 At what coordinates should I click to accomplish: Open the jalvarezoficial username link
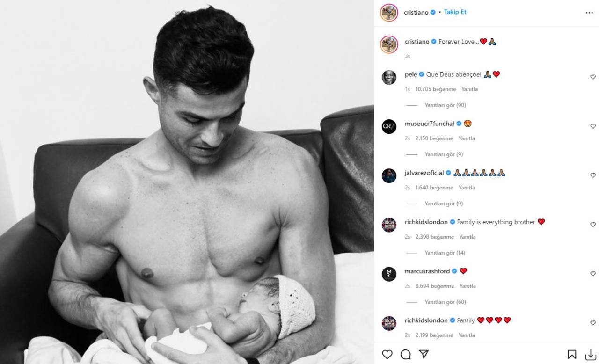click(424, 173)
